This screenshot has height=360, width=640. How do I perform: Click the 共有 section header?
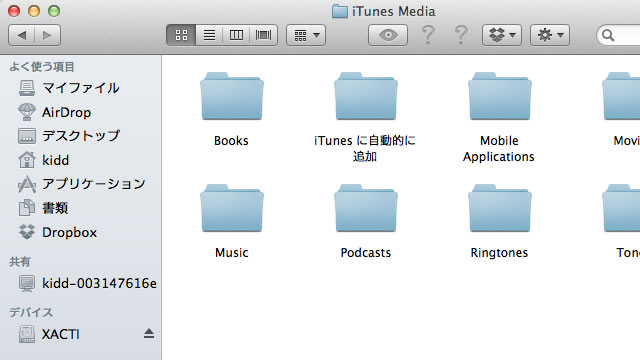click(x=20, y=262)
